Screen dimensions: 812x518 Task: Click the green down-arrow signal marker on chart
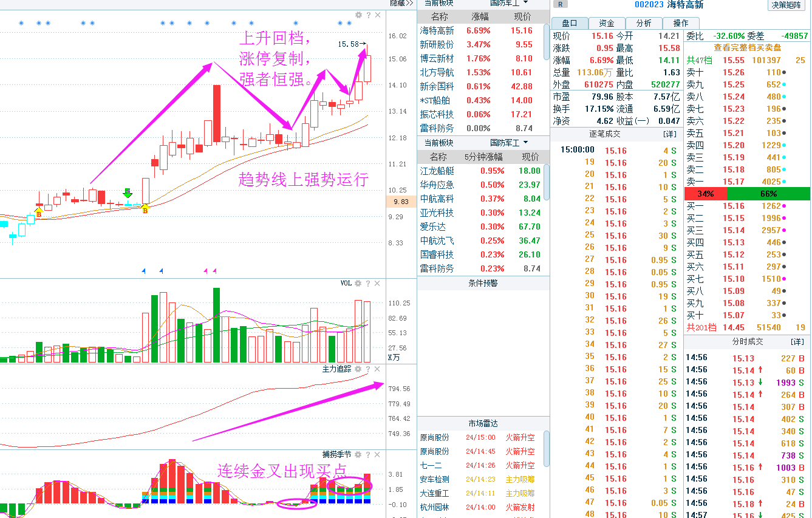pyautogui.click(x=128, y=193)
